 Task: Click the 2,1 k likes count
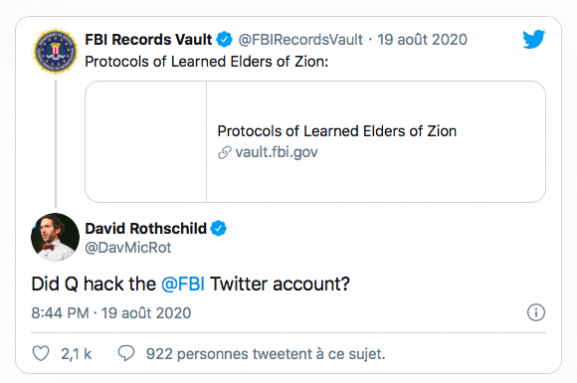[x=76, y=354]
